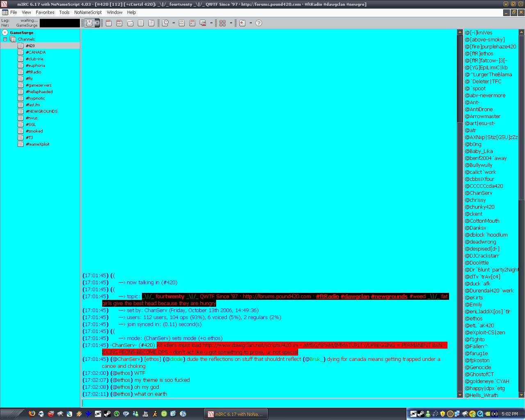The height and width of the screenshot is (420, 525).
Task: Select the #NEWGROUNDS channel in the sidebar
Action: 41,112
